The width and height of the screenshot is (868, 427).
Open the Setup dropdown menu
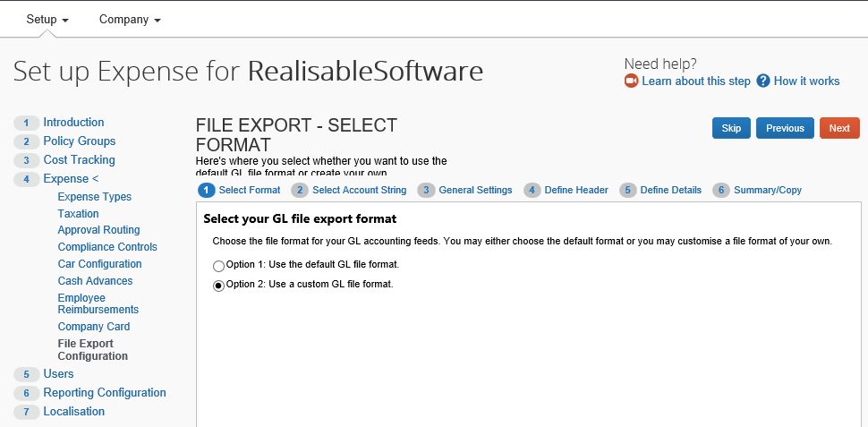[x=47, y=20]
